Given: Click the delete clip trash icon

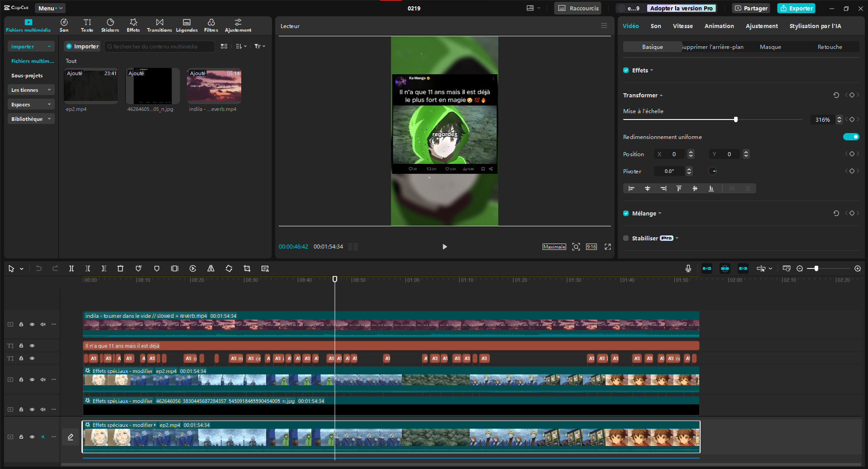Looking at the screenshot, I should [x=120, y=268].
